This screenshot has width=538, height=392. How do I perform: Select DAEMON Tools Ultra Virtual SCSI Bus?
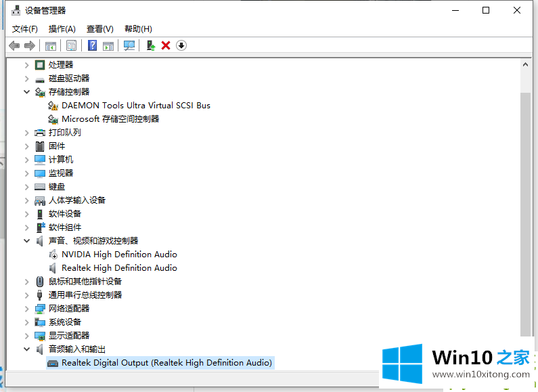pos(136,106)
